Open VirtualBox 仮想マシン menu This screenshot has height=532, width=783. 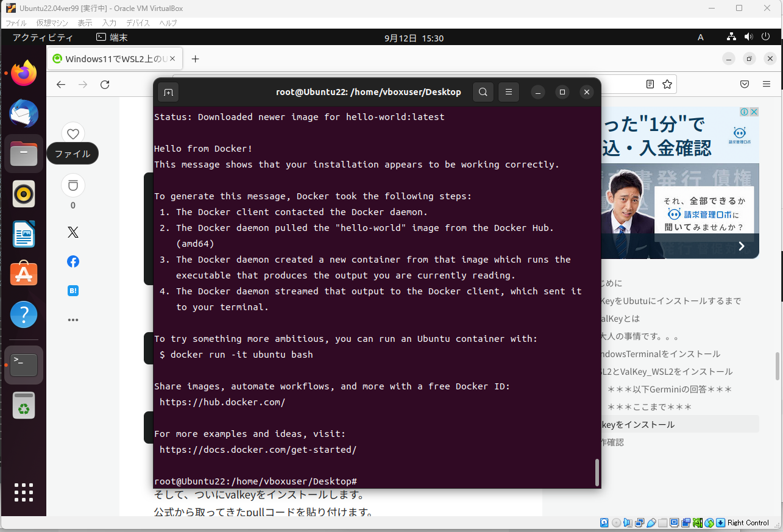(x=52, y=23)
